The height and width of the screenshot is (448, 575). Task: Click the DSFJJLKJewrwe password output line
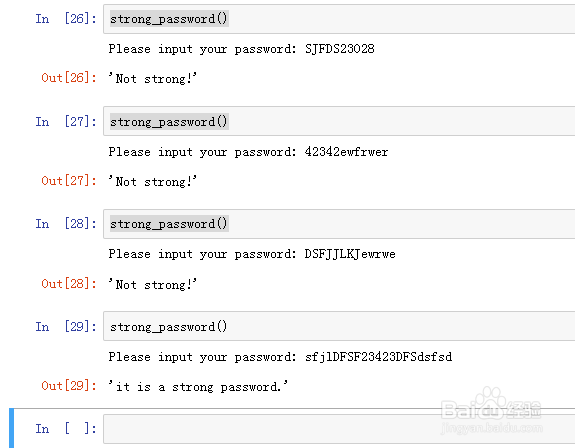pyautogui.click(x=252, y=254)
